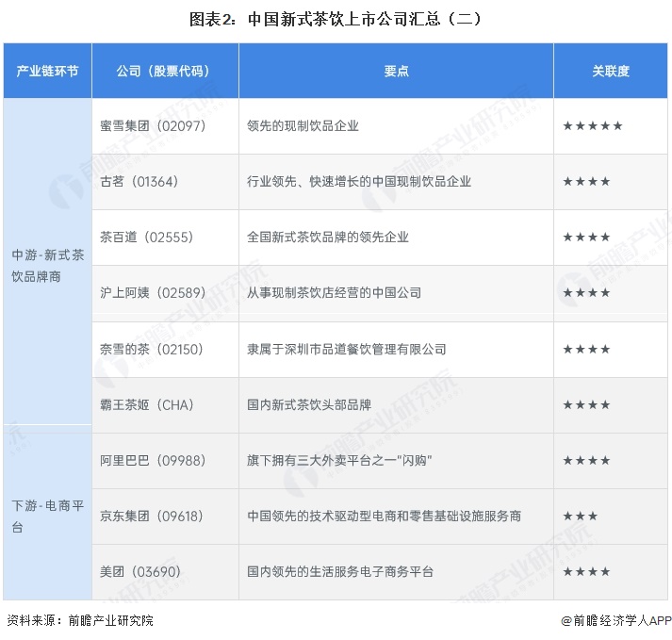Select the text 全国新式茶饮品牌的领先企业
The width and height of the screenshot is (672, 640).
pyautogui.click(x=328, y=237)
